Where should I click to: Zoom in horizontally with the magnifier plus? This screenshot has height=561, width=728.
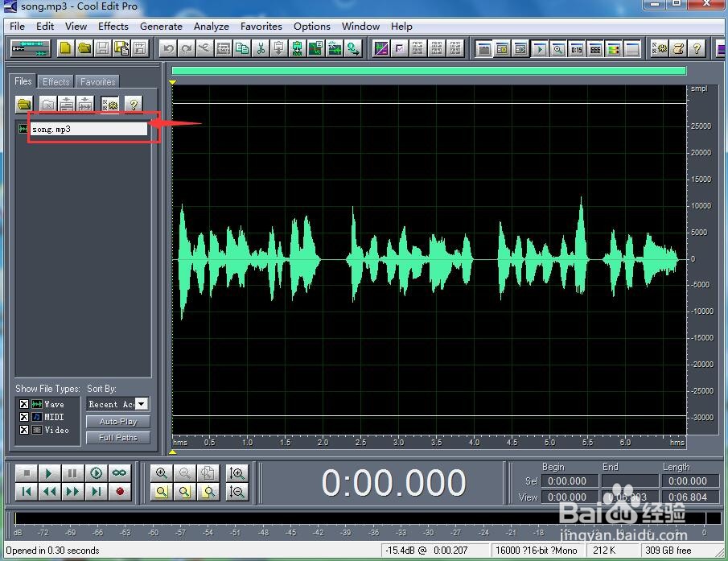click(162, 472)
